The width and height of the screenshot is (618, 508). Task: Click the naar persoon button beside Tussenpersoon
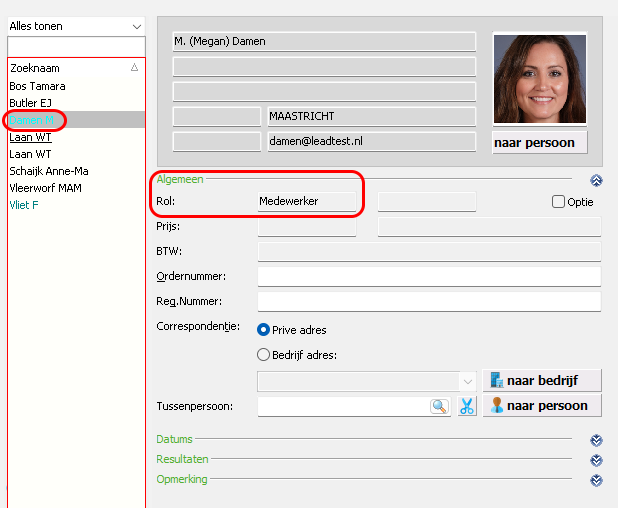542,406
